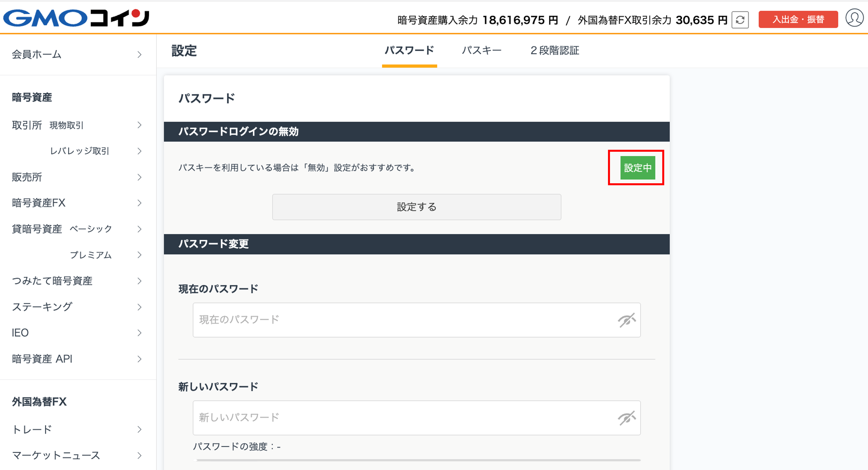Click the 外国為替FX sidebar heading
The height and width of the screenshot is (470, 868).
click(39, 402)
